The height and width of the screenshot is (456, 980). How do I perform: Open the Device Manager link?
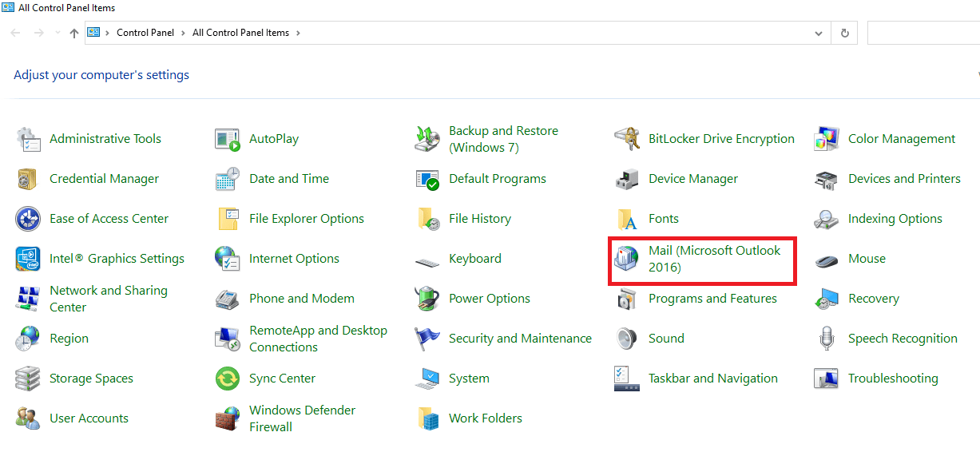(692, 179)
